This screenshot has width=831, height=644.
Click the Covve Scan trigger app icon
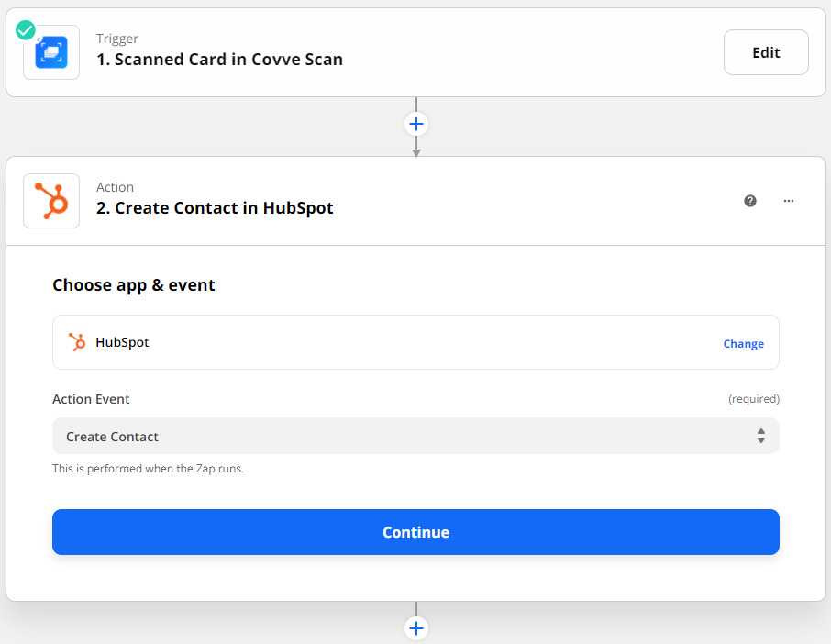click(x=51, y=52)
